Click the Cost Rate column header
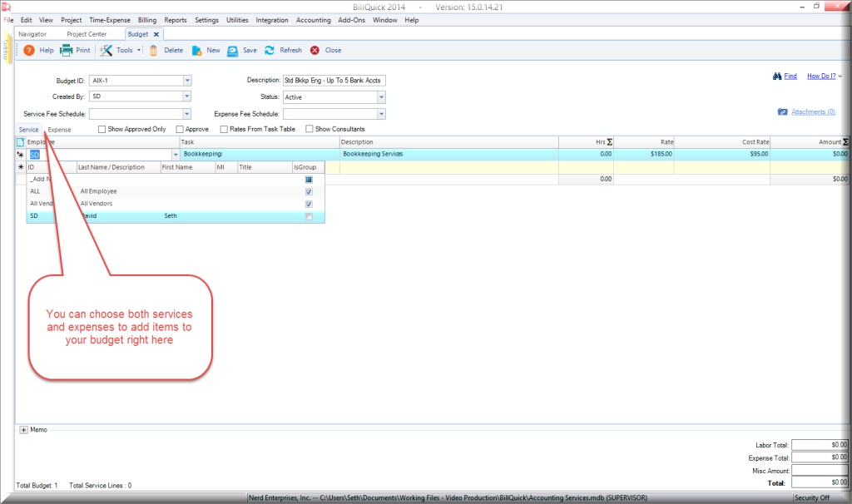This screenshot has height=504, width=852. 721,142
